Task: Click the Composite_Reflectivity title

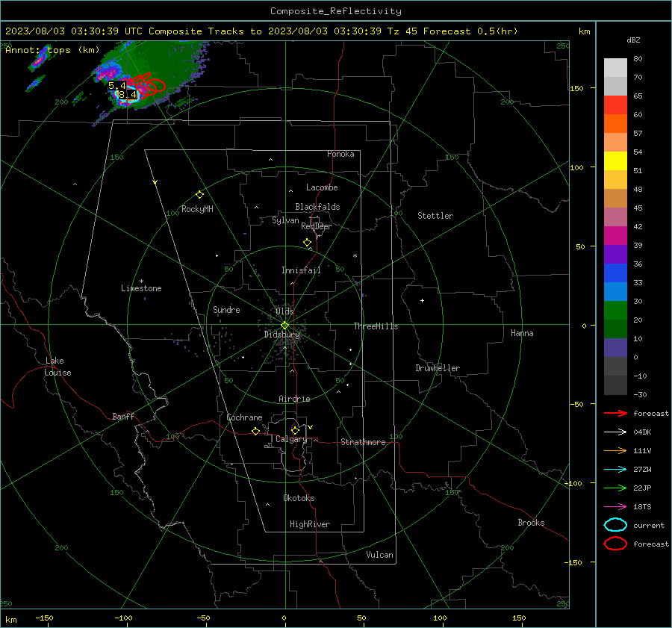Action: pyautogui.click(x=335, y=11)
